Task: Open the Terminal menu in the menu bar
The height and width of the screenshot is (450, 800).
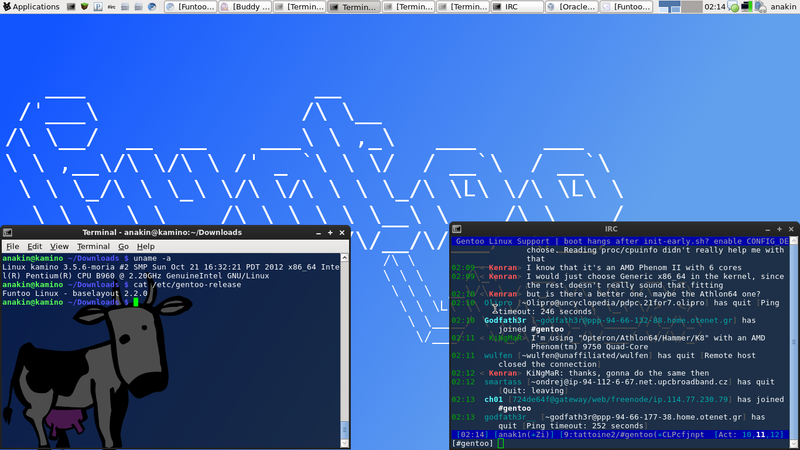Action: pos(93,246)
